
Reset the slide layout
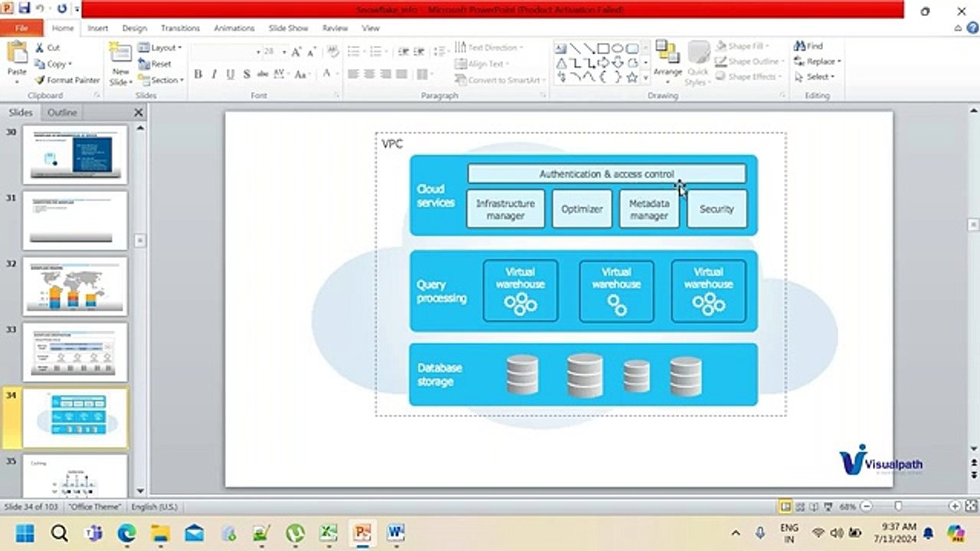(155, 64)
